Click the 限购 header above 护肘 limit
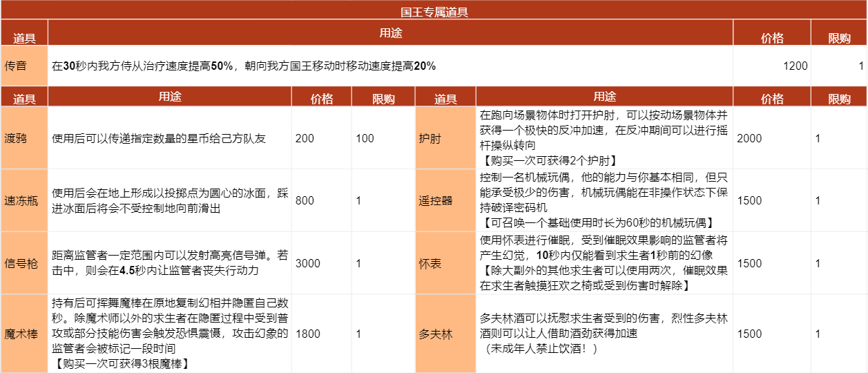Image resolution: width=868 pixels, height=373 pixels. coord(839,99)
